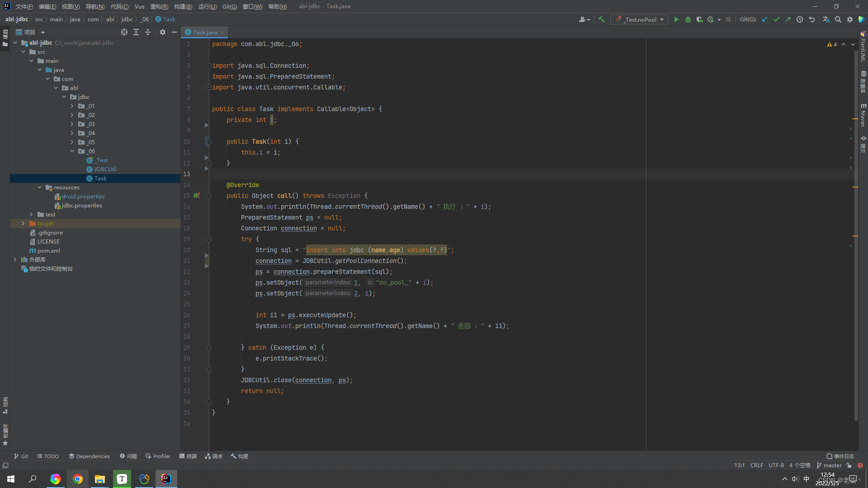868x488 pixels.
Task: Click the editor vertical scrollbar
Action: coord(855,235)
